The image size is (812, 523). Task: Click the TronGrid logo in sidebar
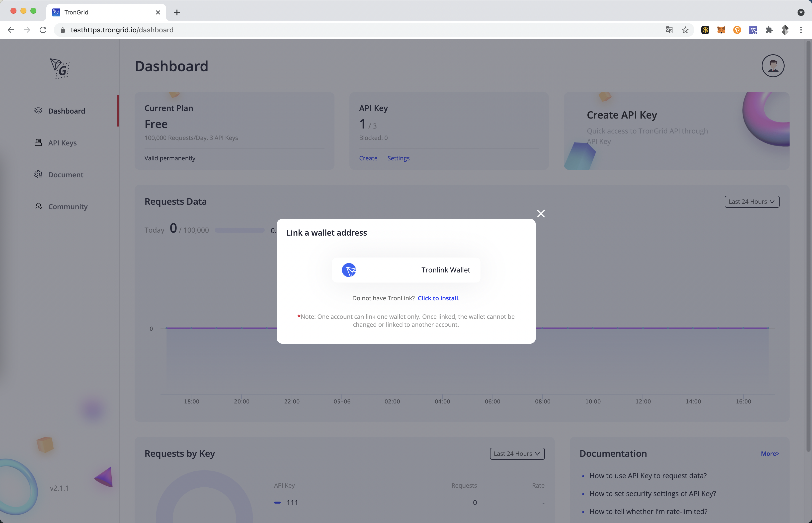point(60,68)
